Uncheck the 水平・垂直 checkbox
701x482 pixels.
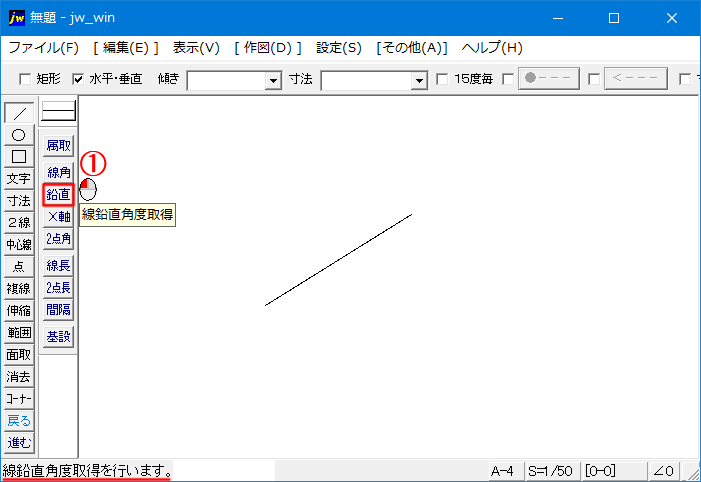(x=78, y=79)
